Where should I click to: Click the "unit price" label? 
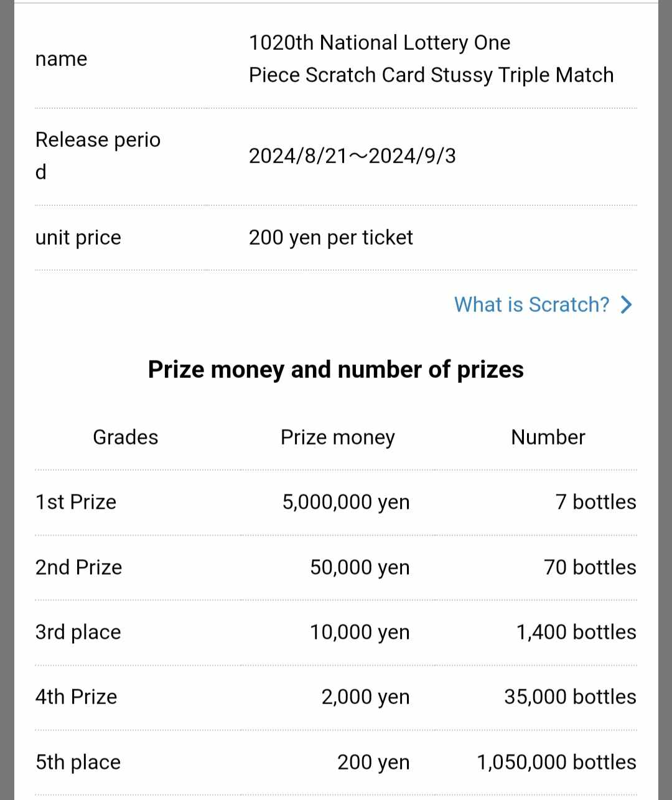78,237
